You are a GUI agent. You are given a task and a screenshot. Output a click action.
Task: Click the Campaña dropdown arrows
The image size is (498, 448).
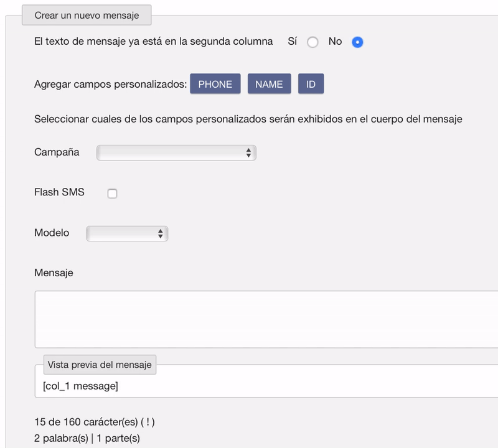pyautogui.click(x=248, y=152)
